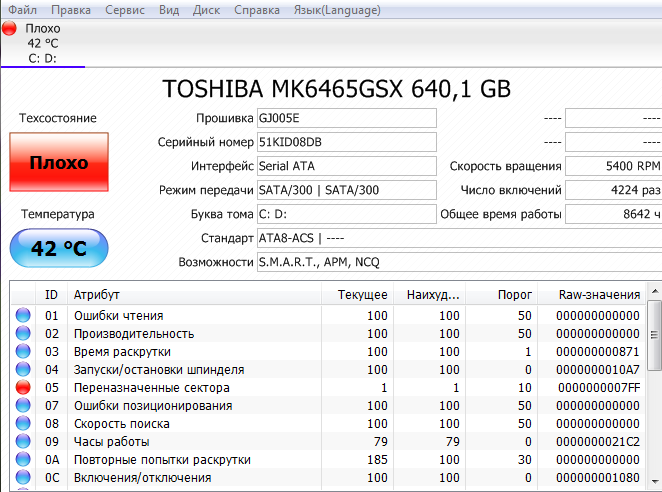Click the scrollbar up arrow in attribute list
This screenshot has height=492, width=662.
pos(654,291)
